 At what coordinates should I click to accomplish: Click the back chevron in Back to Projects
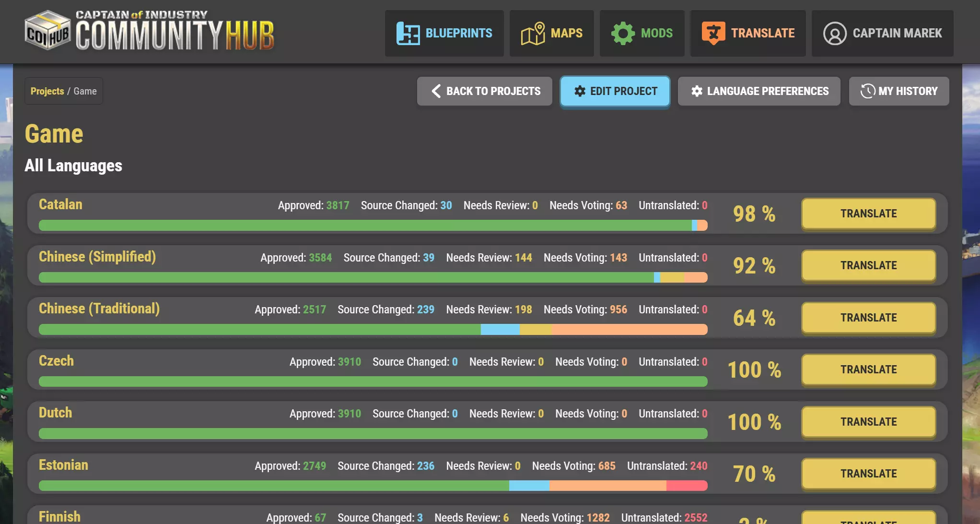point(436,91)
